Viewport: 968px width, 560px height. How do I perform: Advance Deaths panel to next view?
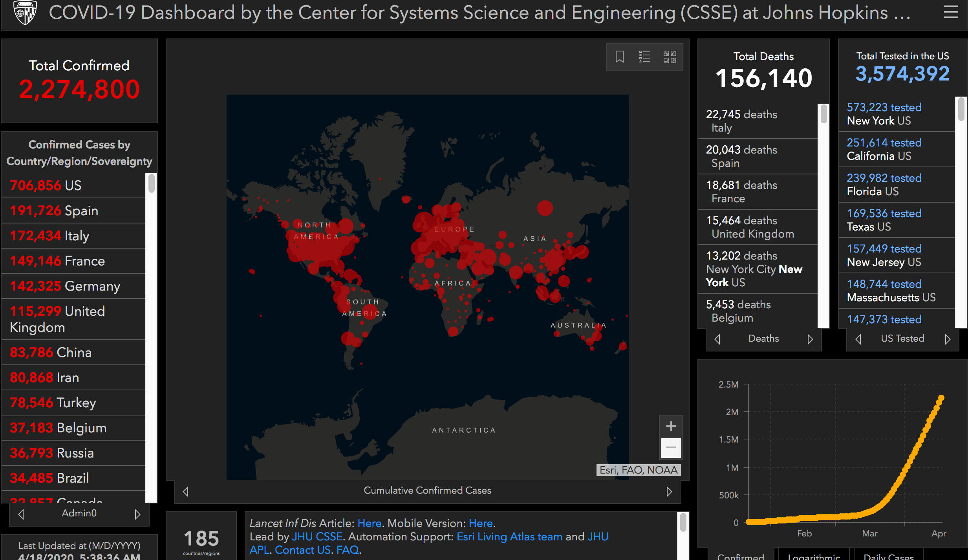pos(810,339)
